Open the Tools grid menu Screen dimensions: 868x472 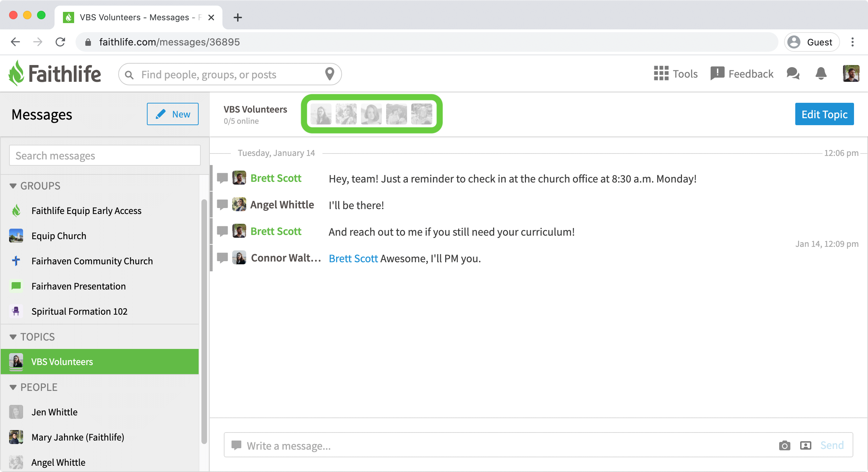(x=676, y=74)
